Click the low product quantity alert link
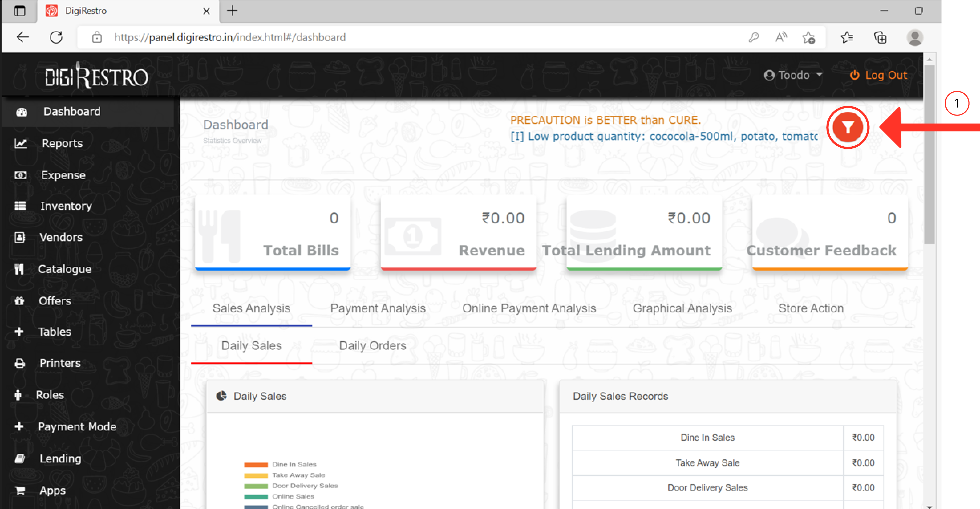 point(664,136)
